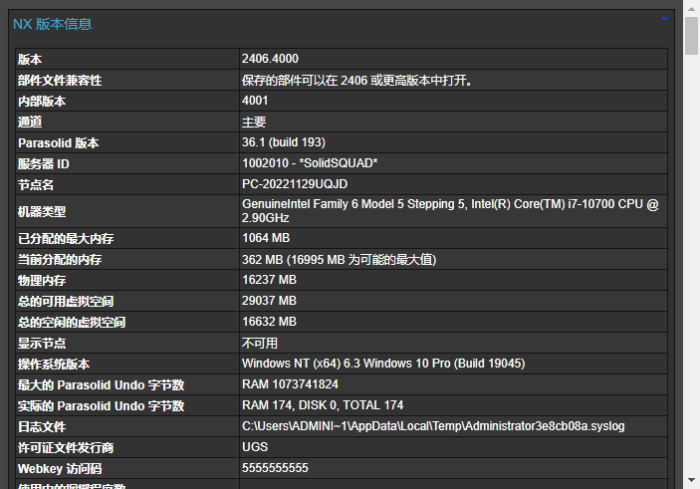Select the Webkey access code 5555555555
Image resolution: width=700 pixels, height=489 pixels.
[x=275, y=468]
